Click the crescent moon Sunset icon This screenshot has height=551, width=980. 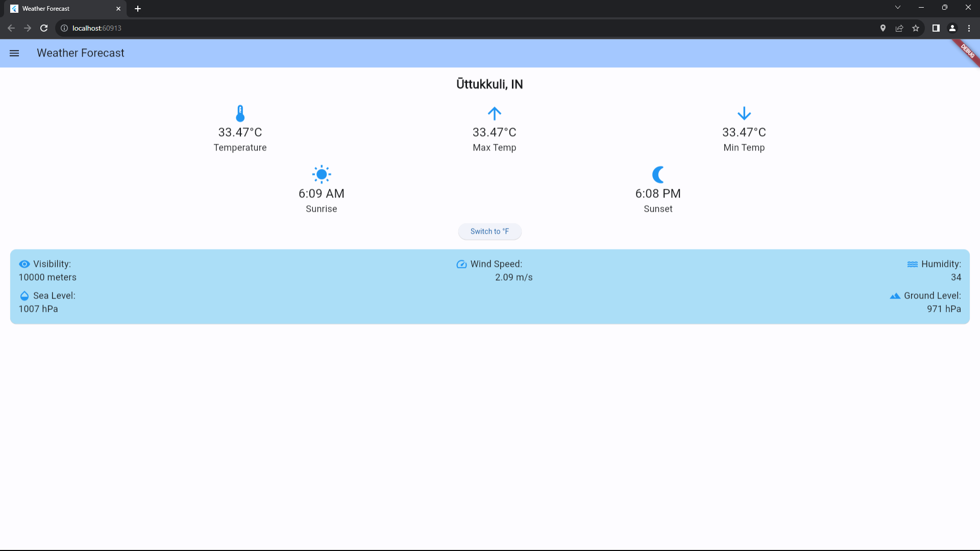(658, 174)
